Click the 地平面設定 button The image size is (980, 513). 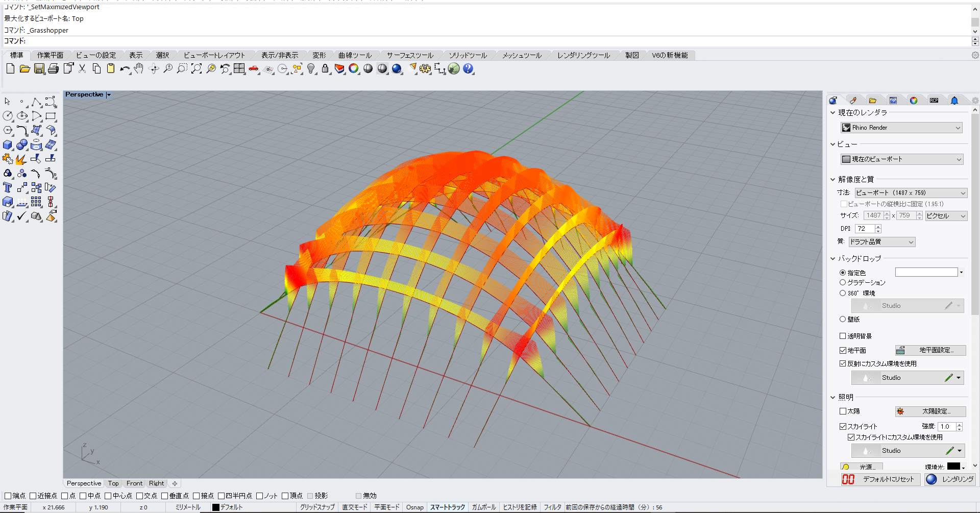tap(930, 350)
